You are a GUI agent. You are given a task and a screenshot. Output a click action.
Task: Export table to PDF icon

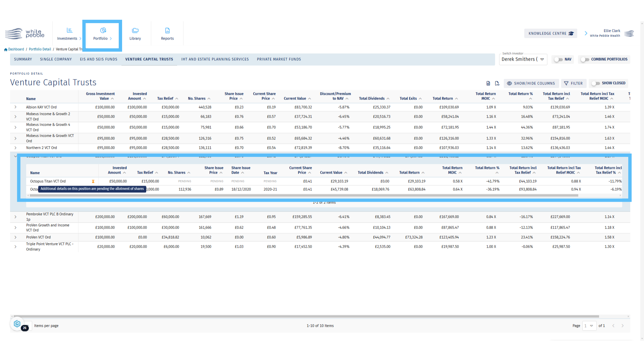point(497,83)
